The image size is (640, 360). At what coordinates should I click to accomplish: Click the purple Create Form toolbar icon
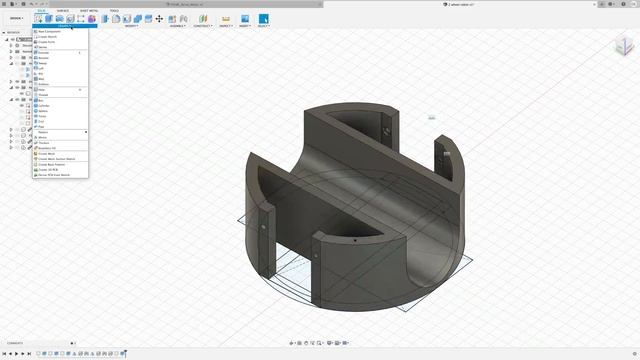[x=92, y=19]
